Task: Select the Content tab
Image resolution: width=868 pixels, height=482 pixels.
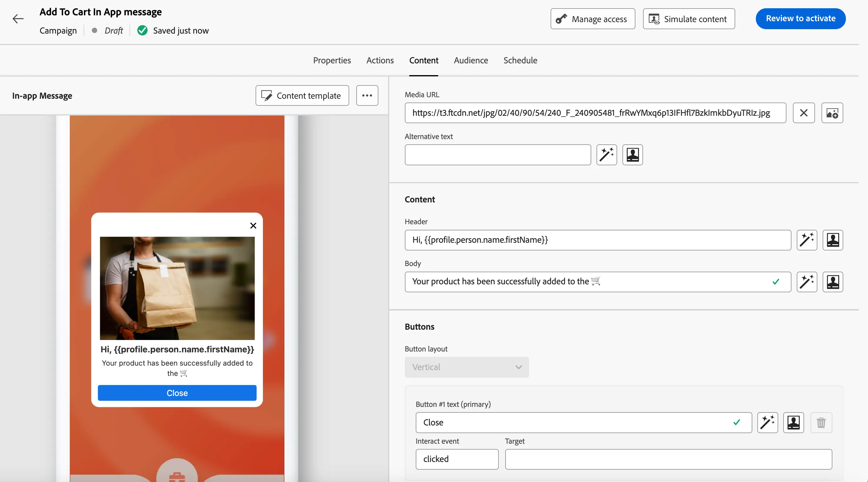Action: tap(424, 60)
